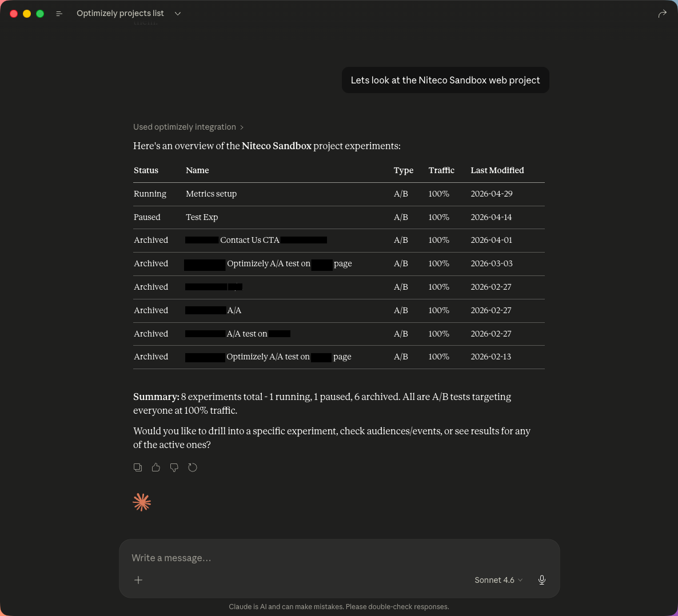Image resolution: width=678 pixels, height=616 pixels.
Task: Toggle the sidebar menu icon
Action: [x=59, y=14]
